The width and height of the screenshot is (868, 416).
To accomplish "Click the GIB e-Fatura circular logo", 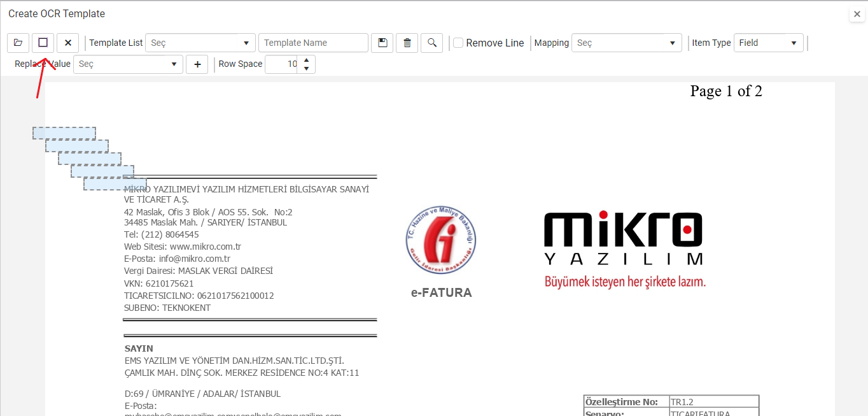I will click(x=441, y=240).
